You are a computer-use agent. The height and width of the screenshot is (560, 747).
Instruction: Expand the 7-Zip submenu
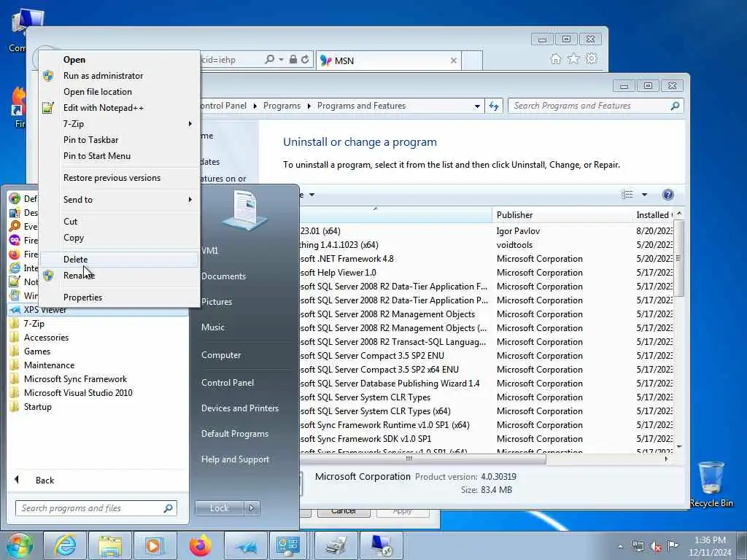click(119, 124)
